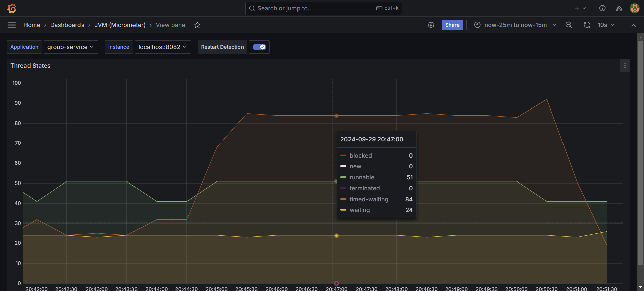Click the timed-waiting data point at 20:47:00

336,116
